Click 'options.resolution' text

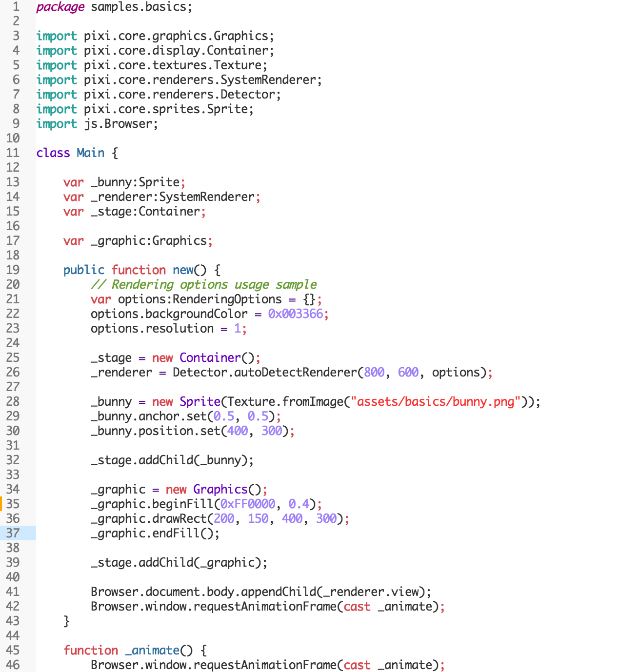(152, 329)
